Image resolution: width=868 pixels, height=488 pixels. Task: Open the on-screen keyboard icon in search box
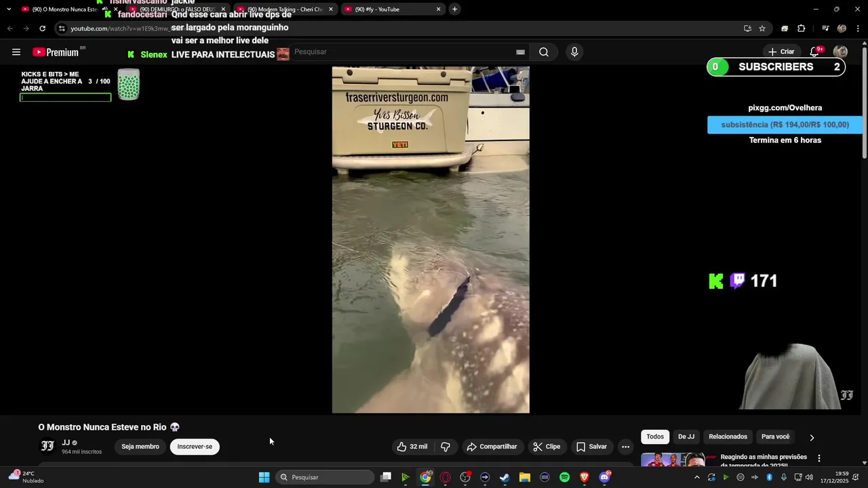[520, 52]
